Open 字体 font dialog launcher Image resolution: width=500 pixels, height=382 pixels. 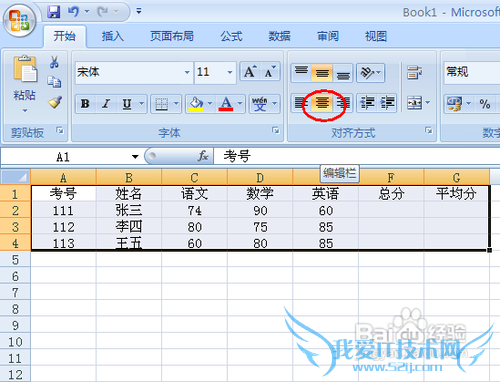276,130
